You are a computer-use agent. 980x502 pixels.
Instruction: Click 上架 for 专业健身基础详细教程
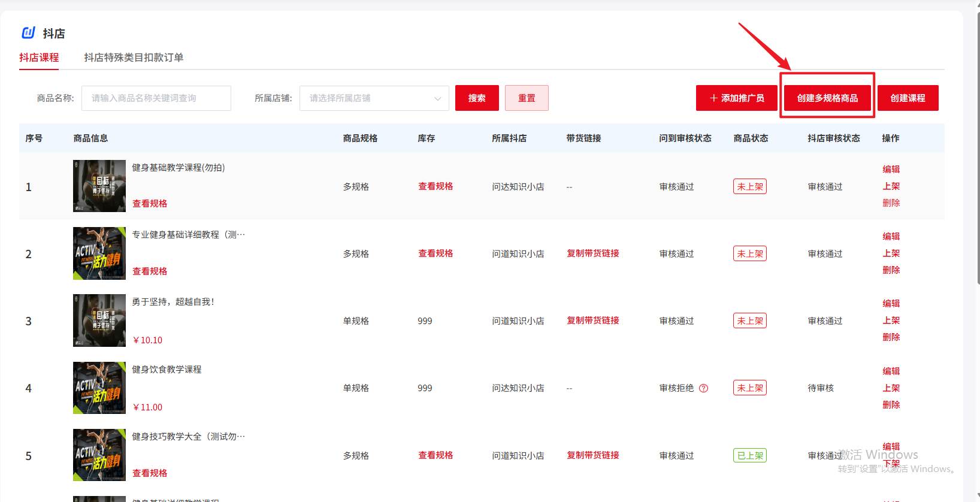point(891,253)
